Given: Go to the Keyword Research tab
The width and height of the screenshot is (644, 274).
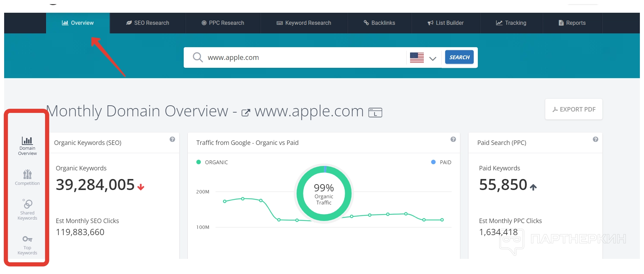Looking at the screenshot, I should click(x=304, y=23).
